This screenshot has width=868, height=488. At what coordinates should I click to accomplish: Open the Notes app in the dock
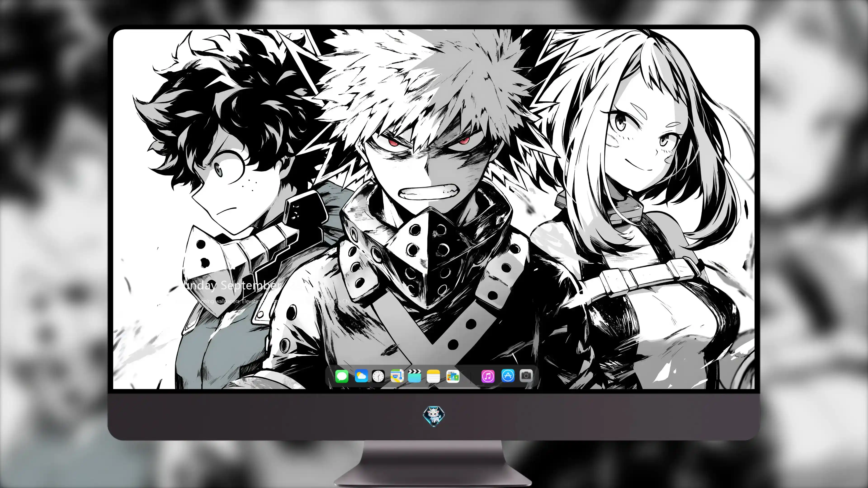click(x=433, y=376)
